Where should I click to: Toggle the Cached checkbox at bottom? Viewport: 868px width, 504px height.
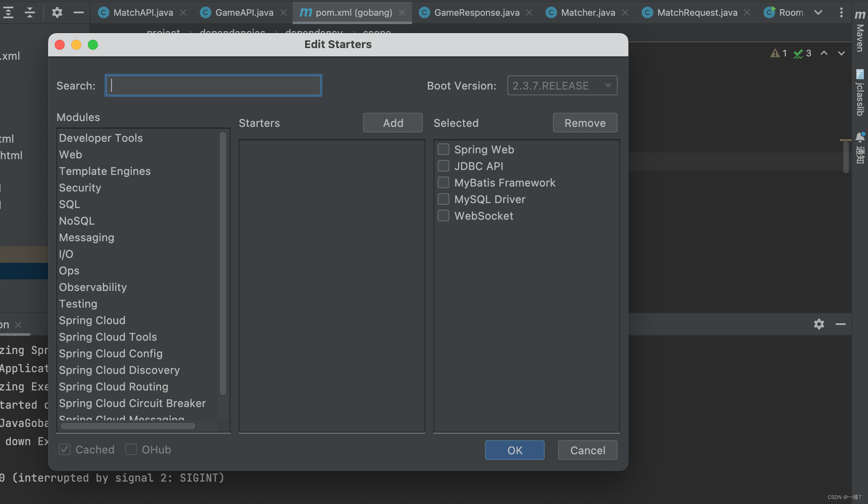click(65, 449)
